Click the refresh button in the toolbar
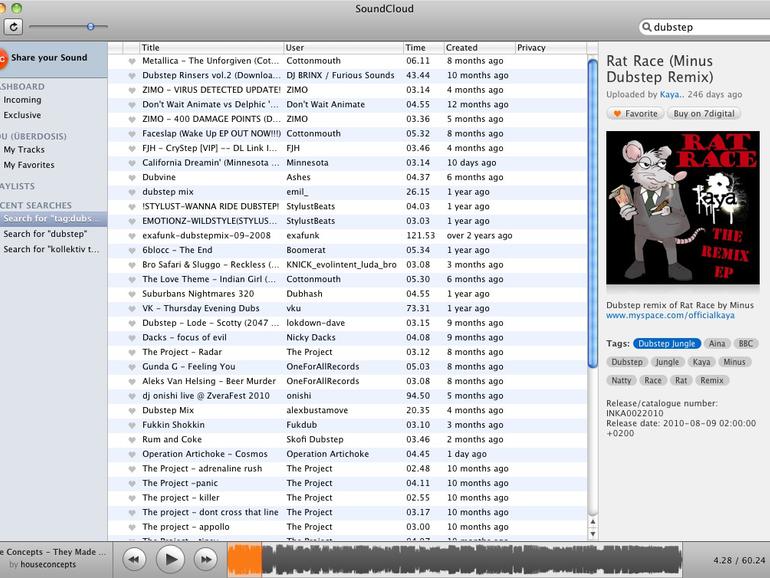 (13, 27)
